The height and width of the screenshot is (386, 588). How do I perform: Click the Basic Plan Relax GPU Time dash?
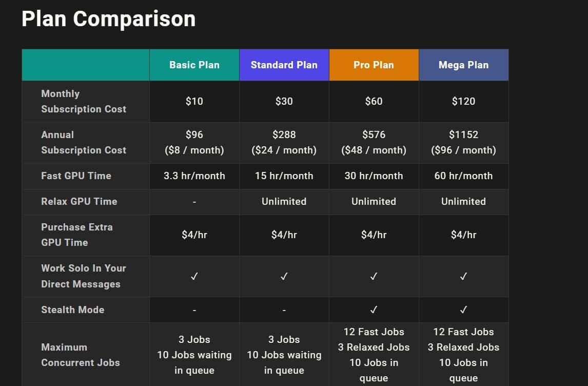click(x=194, y=202)
